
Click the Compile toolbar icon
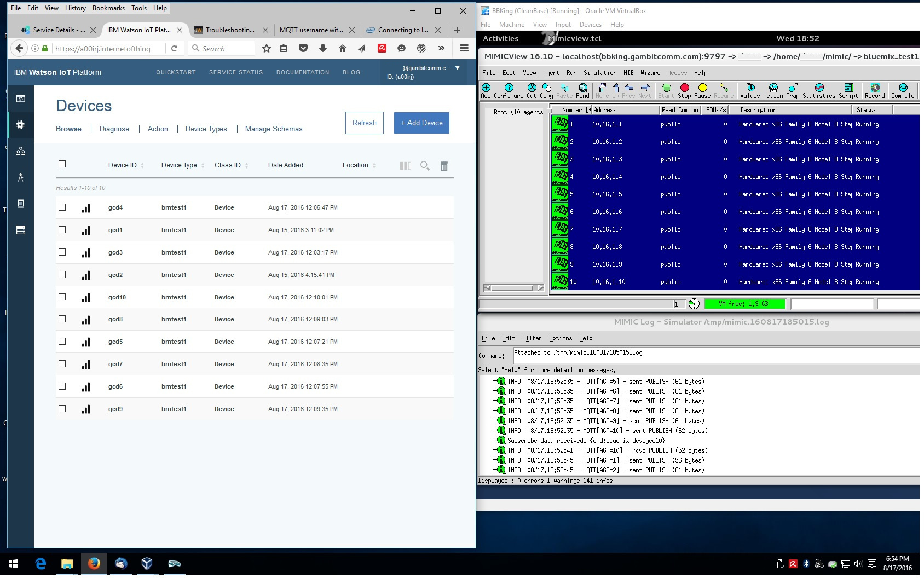click(x=903, y=90)
